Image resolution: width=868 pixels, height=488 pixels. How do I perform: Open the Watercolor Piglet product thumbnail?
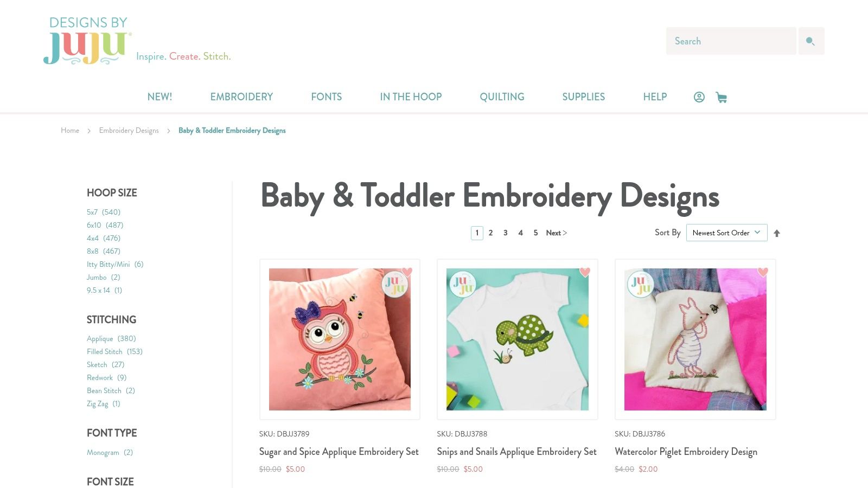(695, 339)
